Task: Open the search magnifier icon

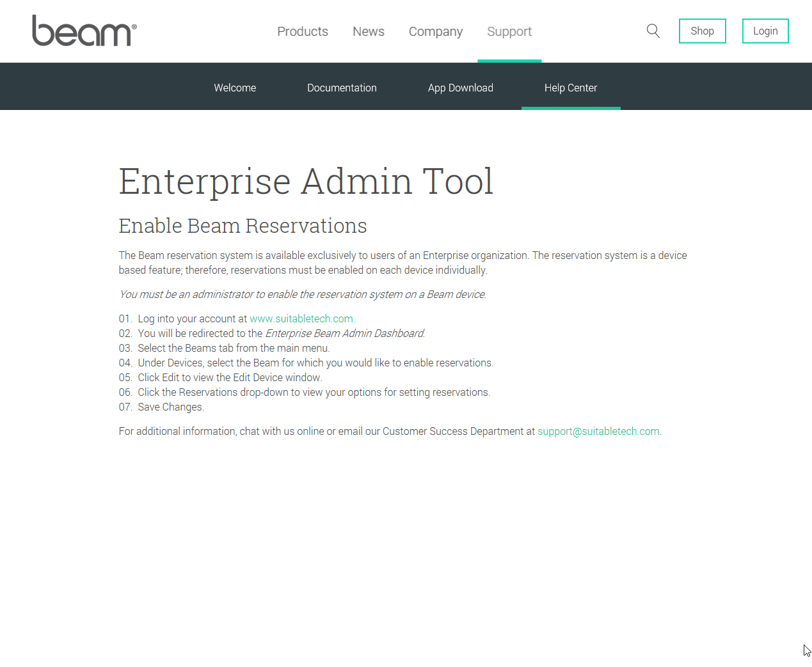Action: coord(653,31)
